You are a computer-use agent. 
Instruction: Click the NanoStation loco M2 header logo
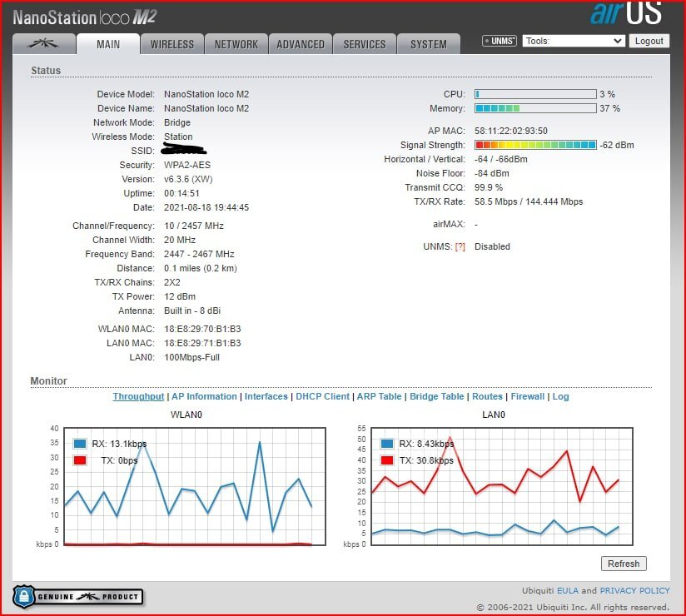(85, 17)
